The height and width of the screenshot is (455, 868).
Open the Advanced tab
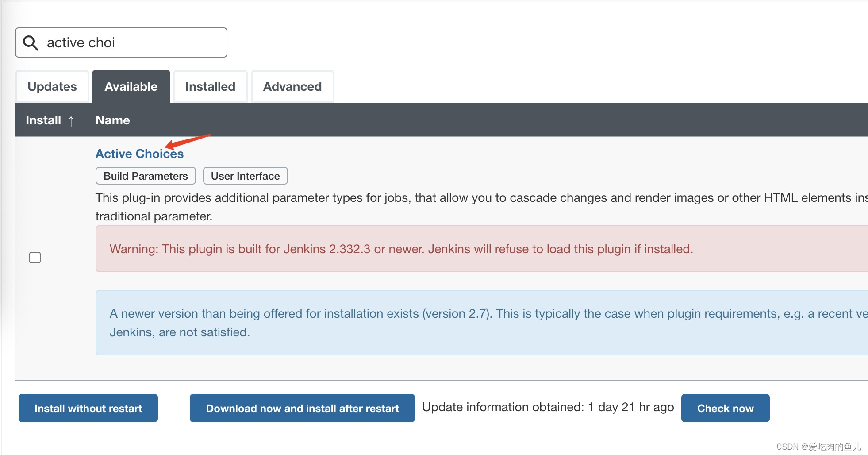[292, 86]
